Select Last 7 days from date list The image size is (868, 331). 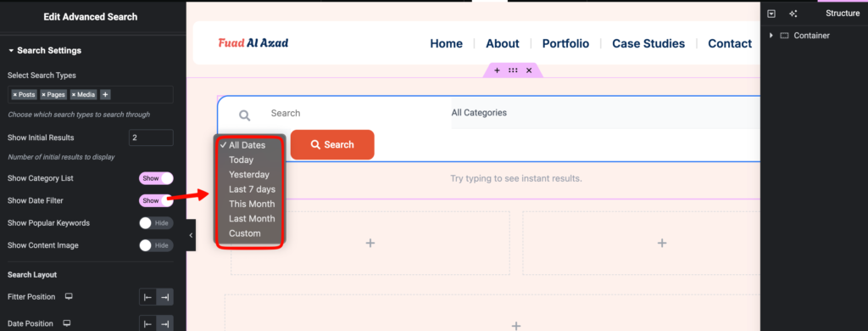(252, 189)
